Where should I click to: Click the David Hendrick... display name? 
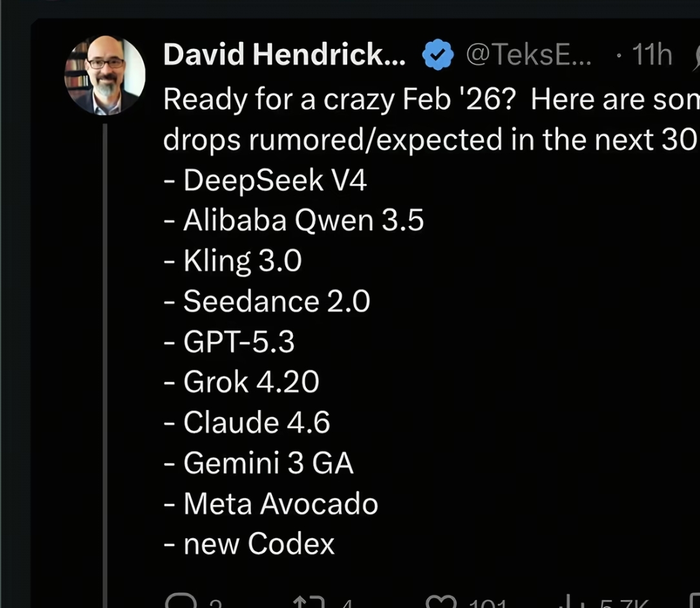[285, 55]
